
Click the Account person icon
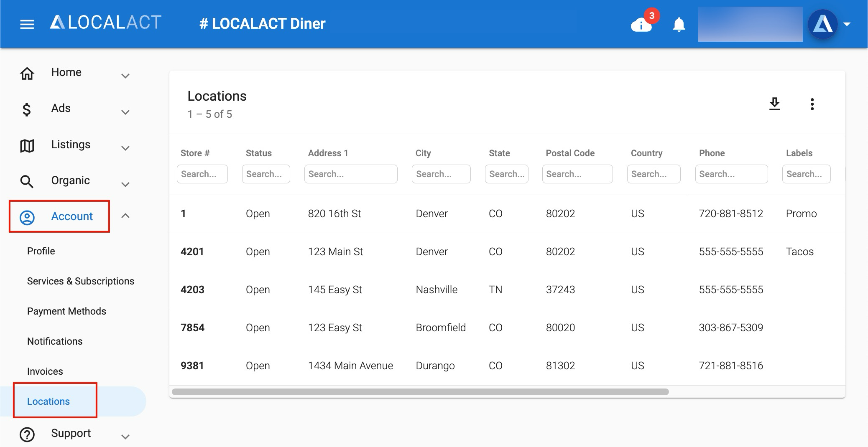[27, 218]
